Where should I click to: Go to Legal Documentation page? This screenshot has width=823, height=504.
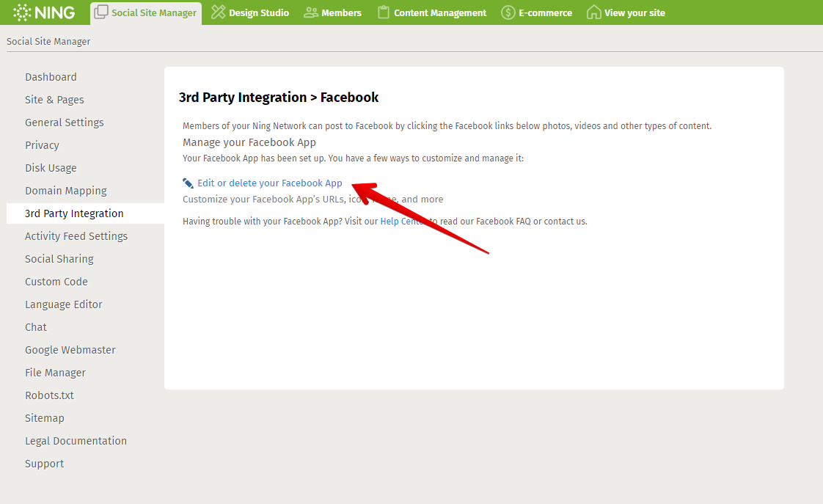76,441
